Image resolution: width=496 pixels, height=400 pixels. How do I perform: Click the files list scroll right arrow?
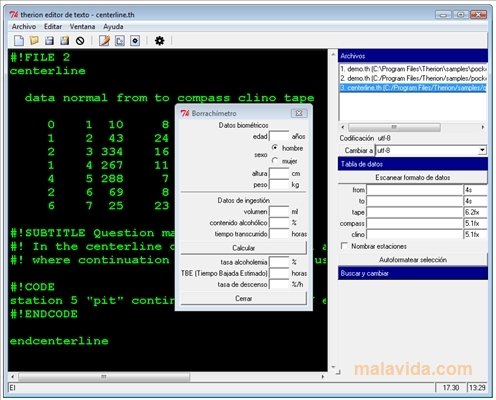(483, 127)
